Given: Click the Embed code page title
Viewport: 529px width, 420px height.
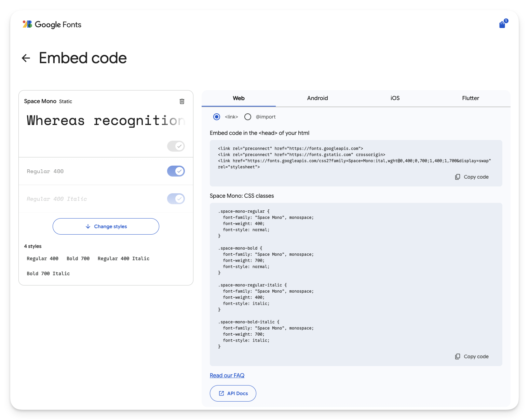Looking at the screenshot, I should (83, 58).
